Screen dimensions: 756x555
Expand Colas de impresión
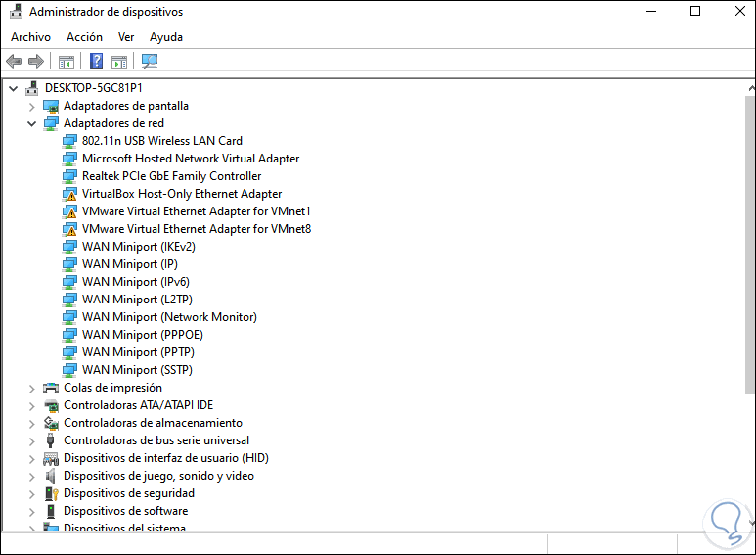pos(32,389)
